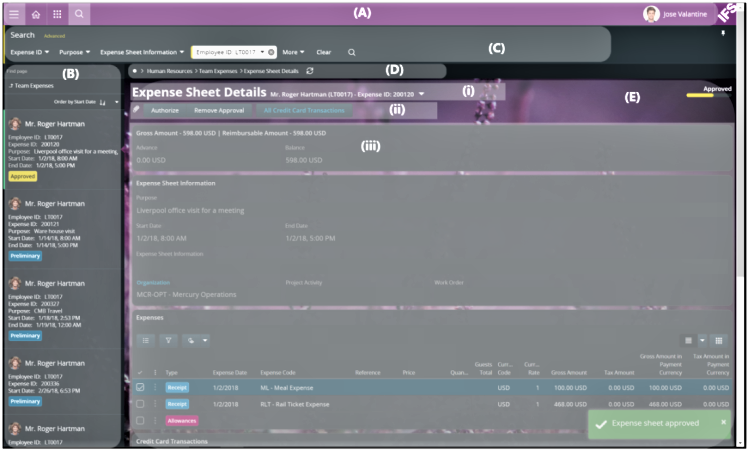Clear the Employee ID LT0017 filter chip
748x450 pixels.
click(x=271, y=51)
